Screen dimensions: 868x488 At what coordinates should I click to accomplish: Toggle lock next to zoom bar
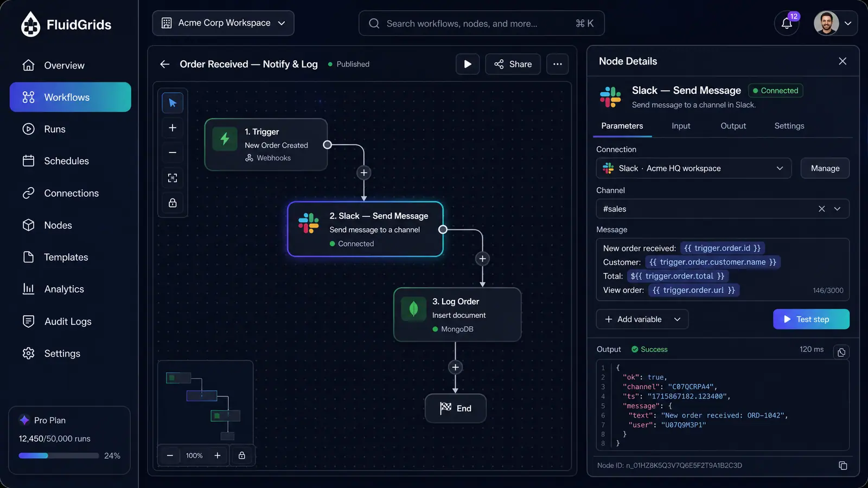click(242, 455)
